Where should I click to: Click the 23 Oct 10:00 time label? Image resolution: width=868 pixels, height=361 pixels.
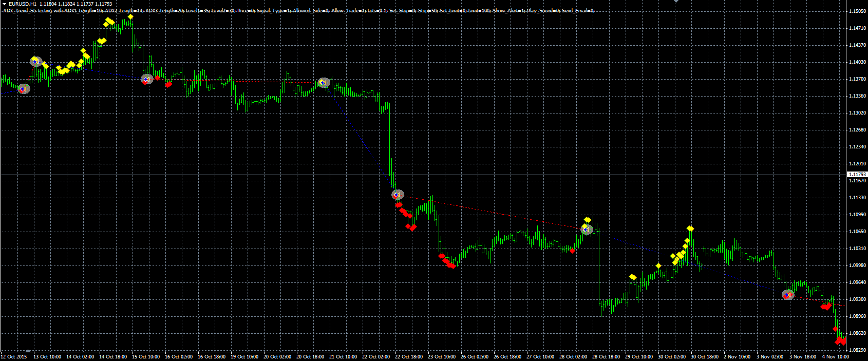[x=442, y=356]
